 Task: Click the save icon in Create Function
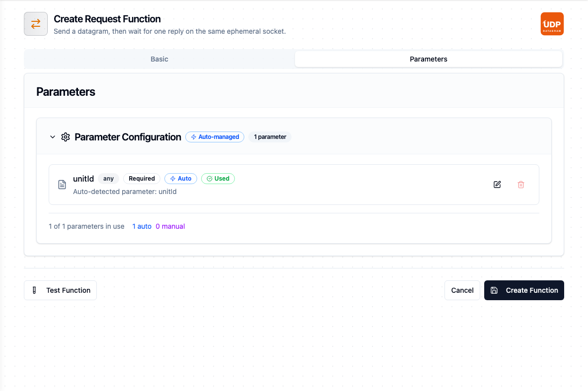tap(494, 290)
